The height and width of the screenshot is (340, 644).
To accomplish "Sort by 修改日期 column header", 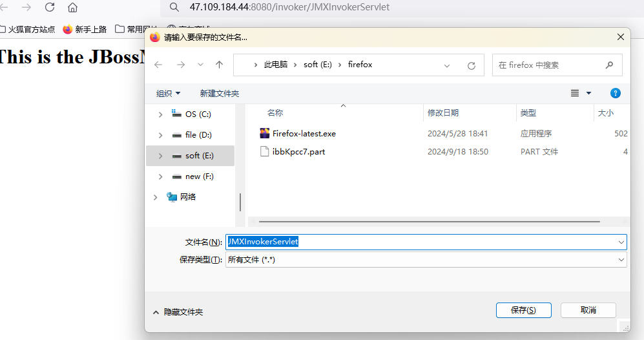I will coord(442,112).
